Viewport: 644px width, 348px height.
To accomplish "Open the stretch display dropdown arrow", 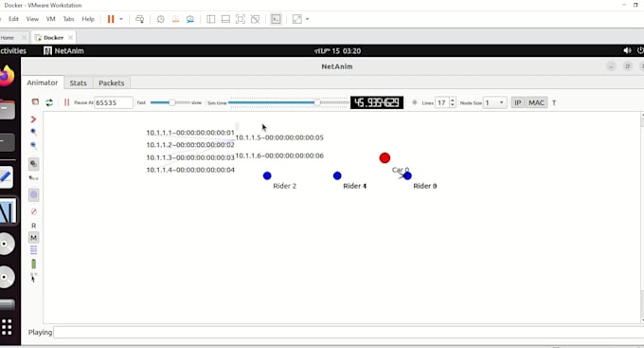I will pyautogui.click(x=307, y=19).
